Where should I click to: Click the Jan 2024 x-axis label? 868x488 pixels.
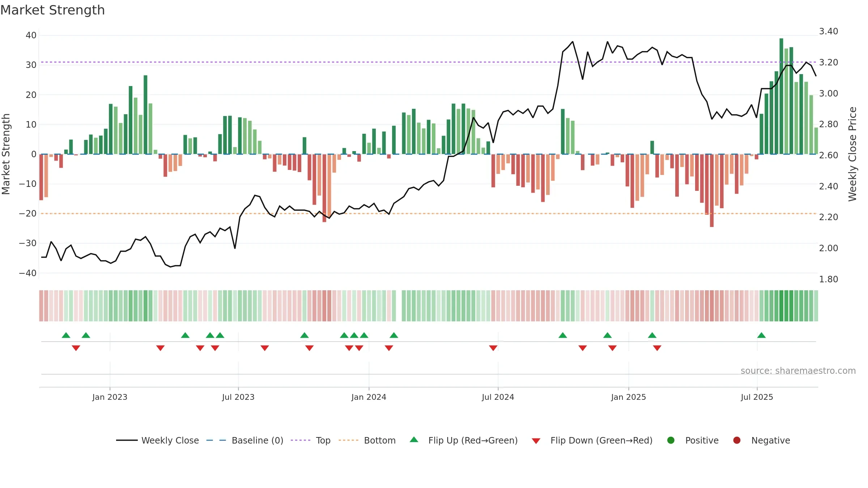click(x=369, y=397)
